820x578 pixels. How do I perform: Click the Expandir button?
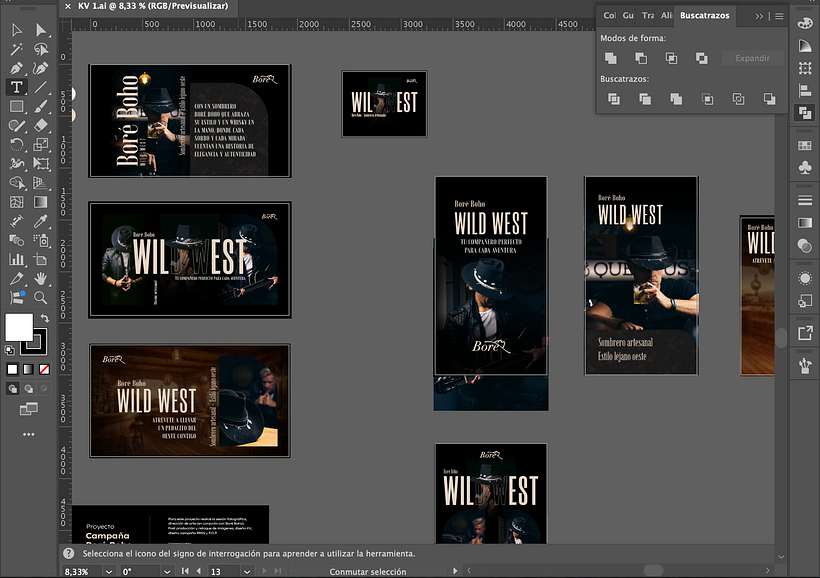tap(753, 58)
